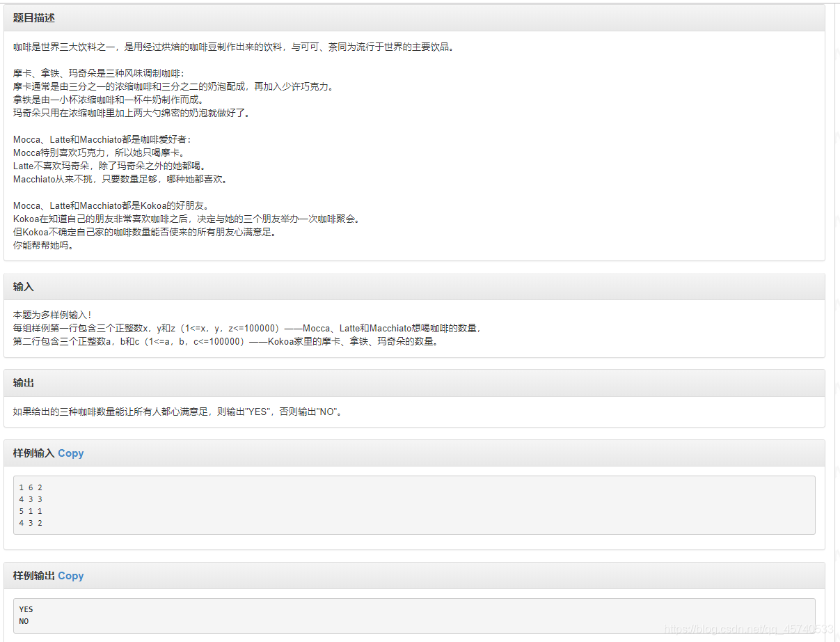The height and width of the screenshot is (642, 840).
Task: Click the 输入 section header
Action: 414,287
